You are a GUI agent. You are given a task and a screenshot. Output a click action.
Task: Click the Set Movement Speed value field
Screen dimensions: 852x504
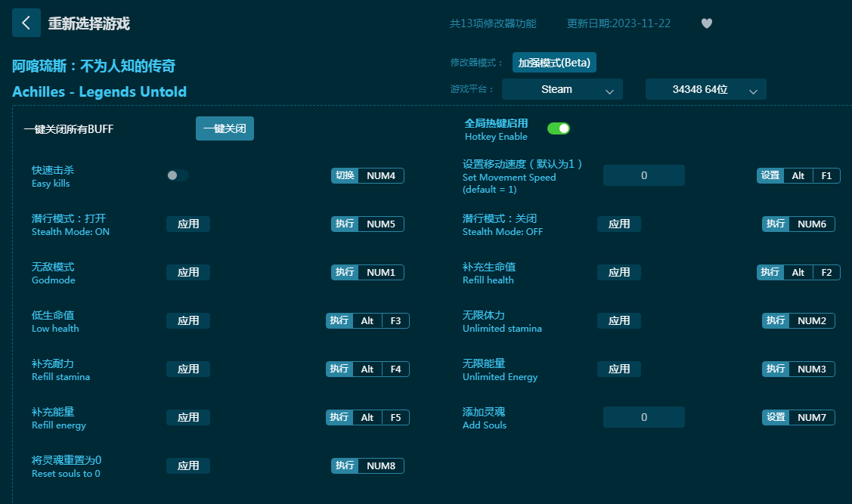(644, 175)
